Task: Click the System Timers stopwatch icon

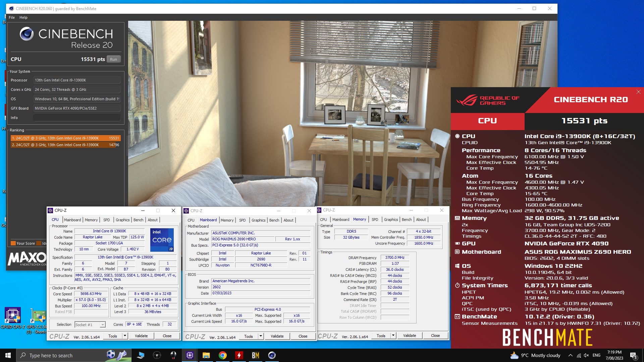Action: pyautogui.click(x=457, y=285)
